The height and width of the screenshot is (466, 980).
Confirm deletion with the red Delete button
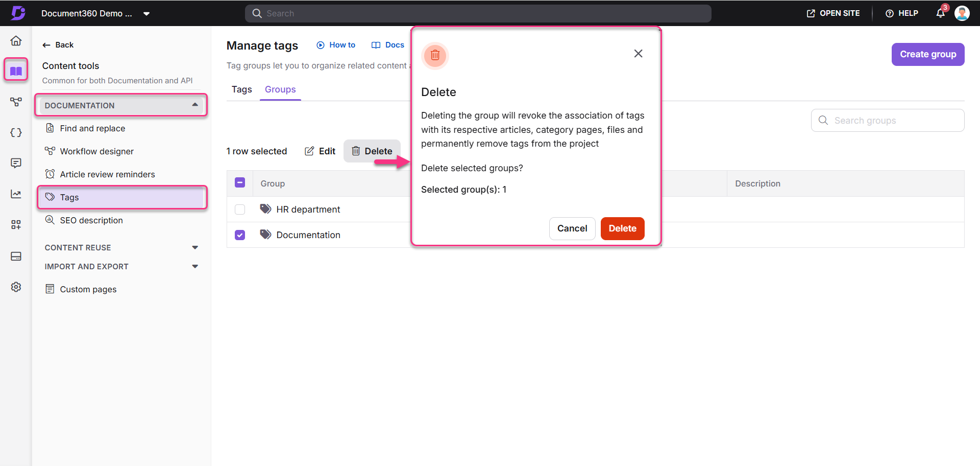tap(622, 228)
